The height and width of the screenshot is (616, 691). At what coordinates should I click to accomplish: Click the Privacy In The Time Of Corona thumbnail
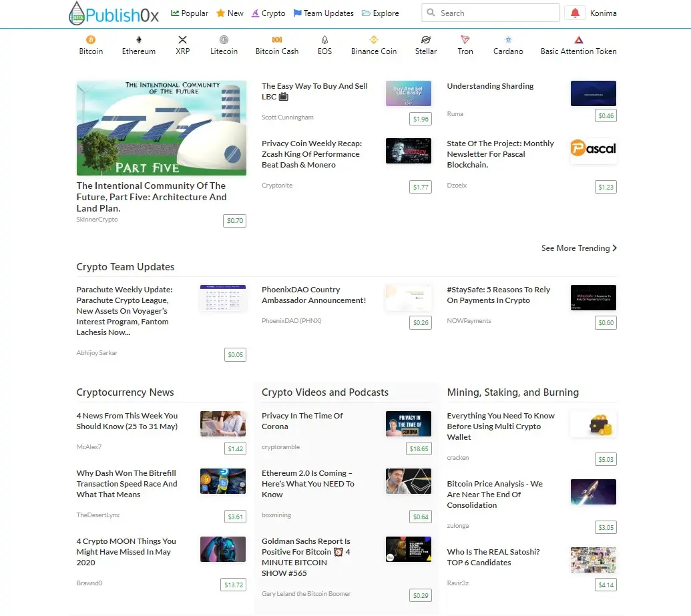coord(408,424)
